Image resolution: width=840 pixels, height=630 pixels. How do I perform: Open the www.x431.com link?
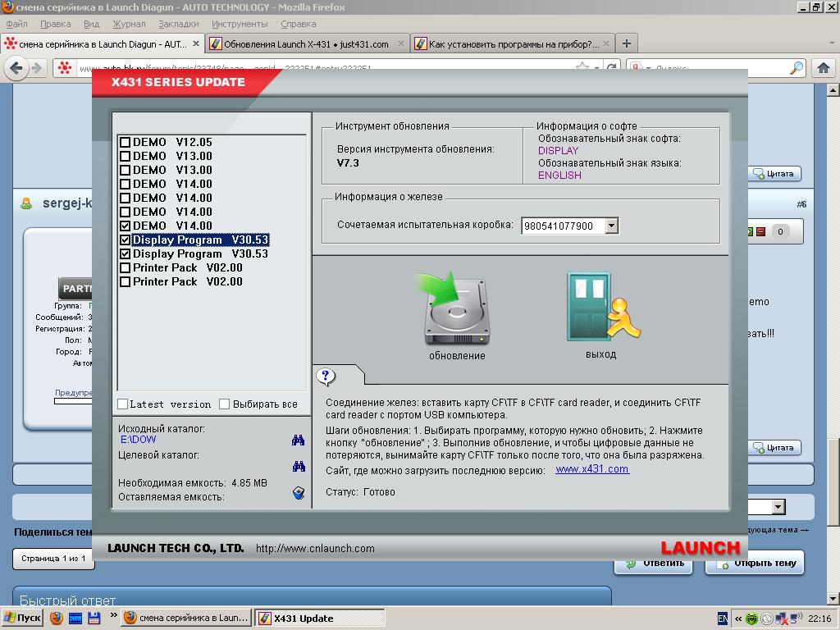click(592, 469)
